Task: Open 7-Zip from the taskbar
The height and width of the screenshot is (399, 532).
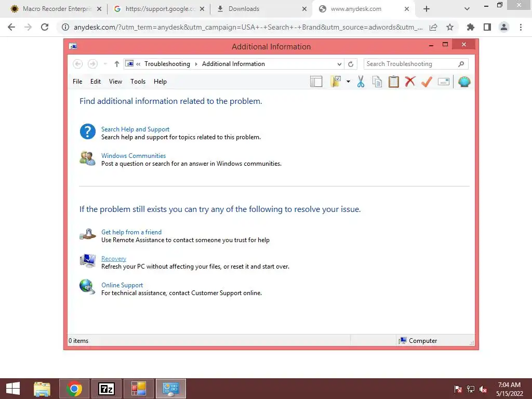Action: pyautogui.click(x=107, y=389)
